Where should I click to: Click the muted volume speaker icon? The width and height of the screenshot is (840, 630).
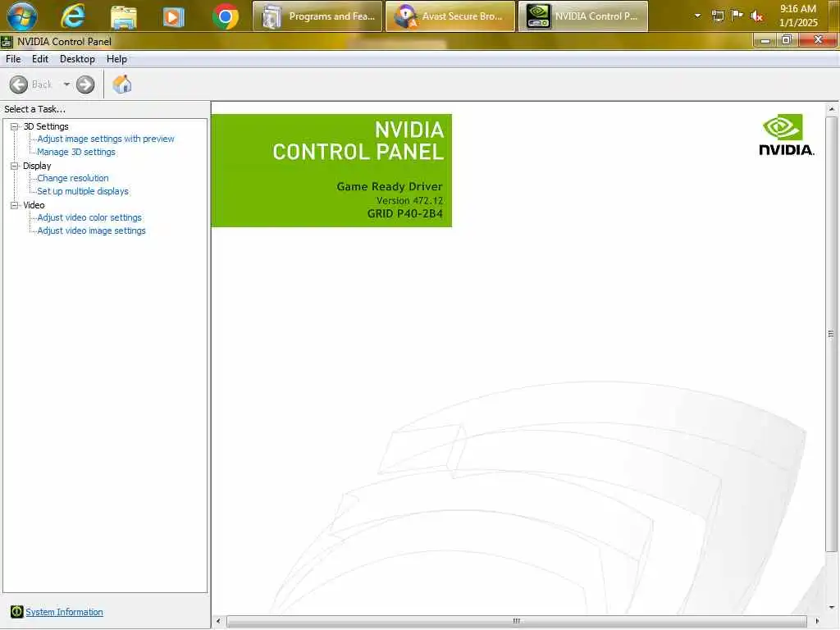point(757,16)
